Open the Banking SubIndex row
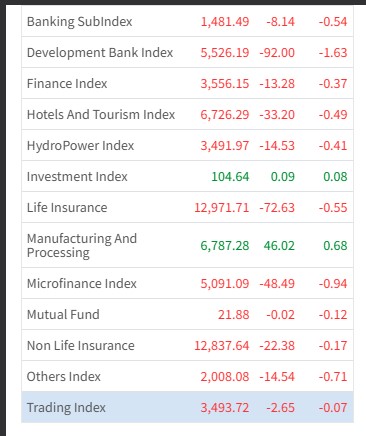This screenshot has width=366, height=436. tap(187, 21)
